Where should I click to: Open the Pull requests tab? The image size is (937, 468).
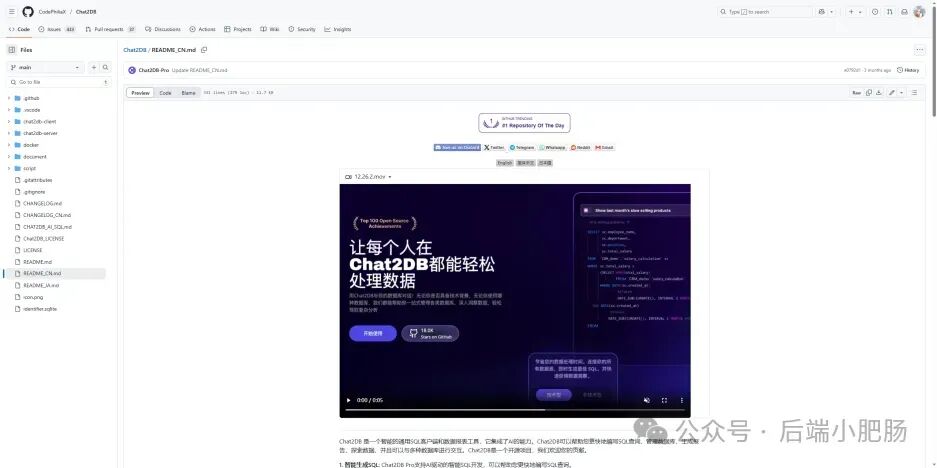pos(111,29)
